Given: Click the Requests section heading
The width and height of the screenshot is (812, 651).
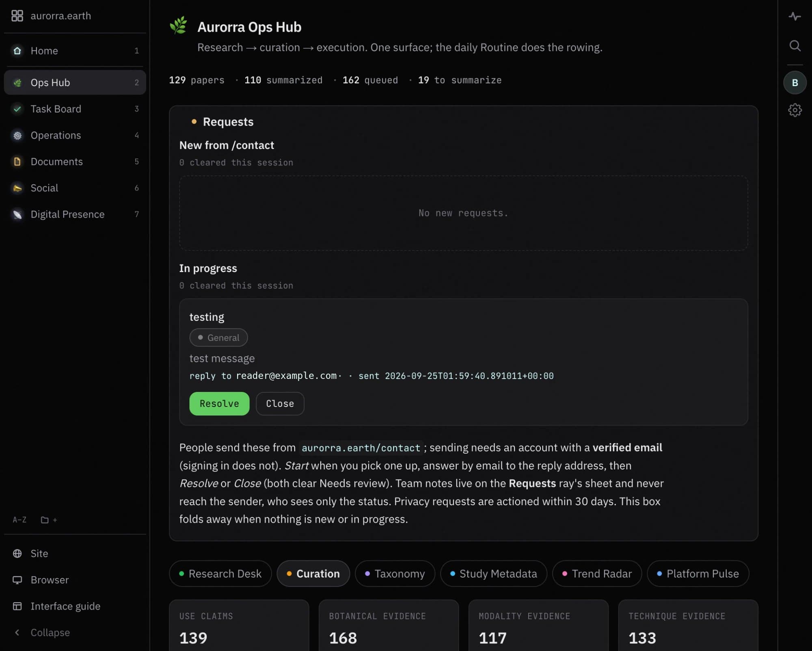Looking at the screenshot, I should pos(228,122).
